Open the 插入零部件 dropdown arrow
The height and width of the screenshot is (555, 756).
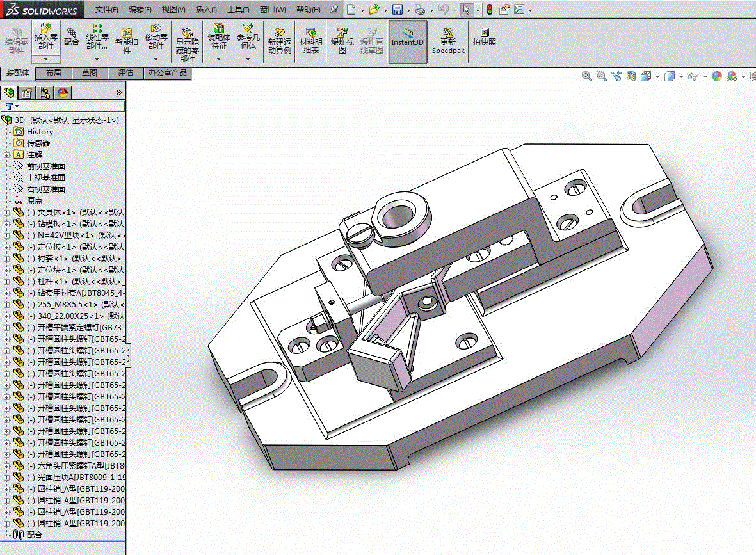[46, 59]
